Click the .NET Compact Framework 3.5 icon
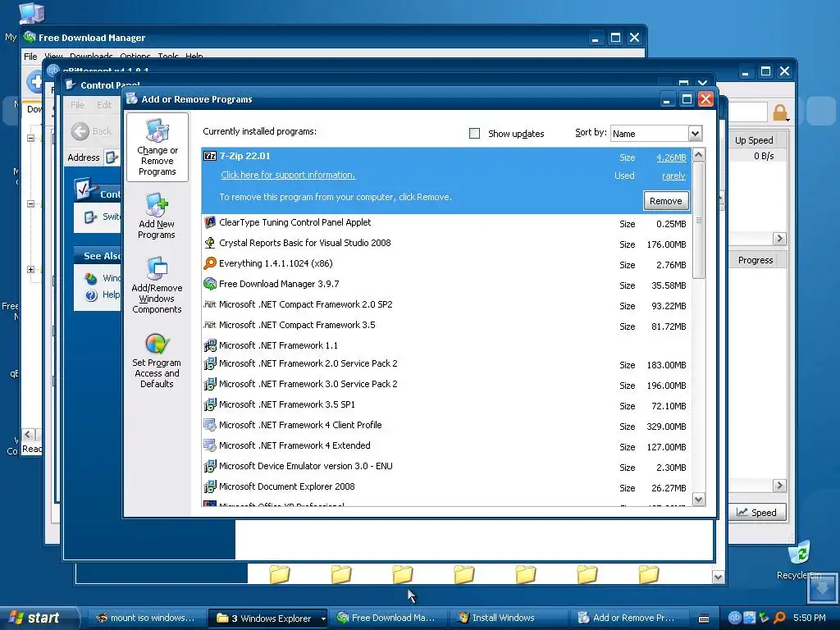The image size is (840, 630). [x=210, y=325]
